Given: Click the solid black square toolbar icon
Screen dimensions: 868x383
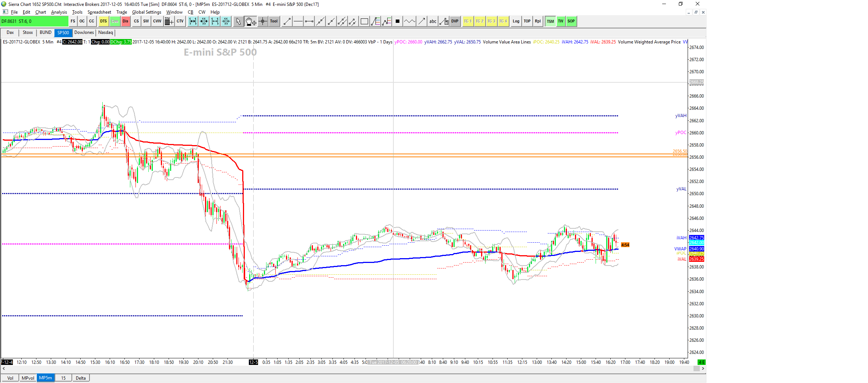Looking at the screenshot, I should (398, 21).
